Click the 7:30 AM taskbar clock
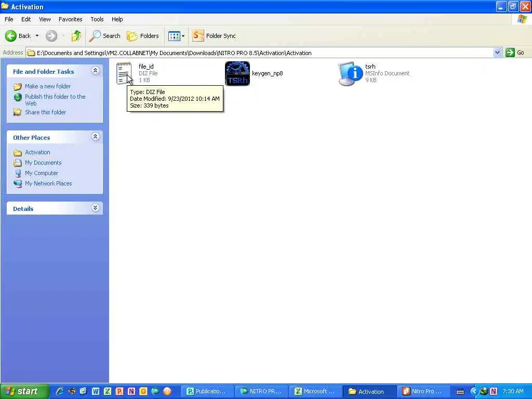Viewport: 532px width, 399px height. click(x=513, y=391)
